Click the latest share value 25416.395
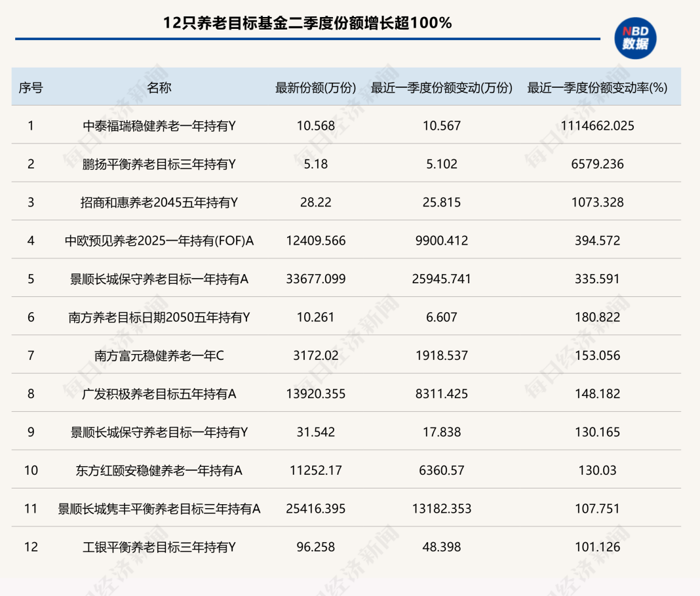700x596 pixels. (316, 509)
